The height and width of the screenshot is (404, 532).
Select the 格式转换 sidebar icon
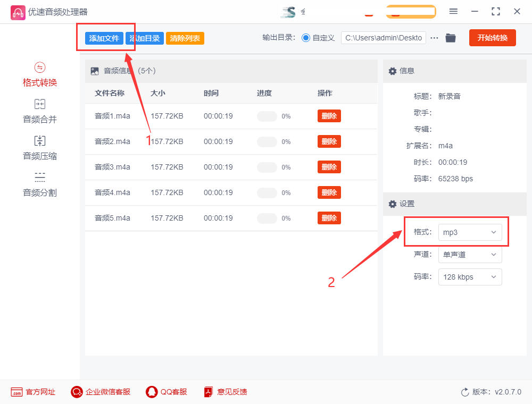click(x=39, y=74)
